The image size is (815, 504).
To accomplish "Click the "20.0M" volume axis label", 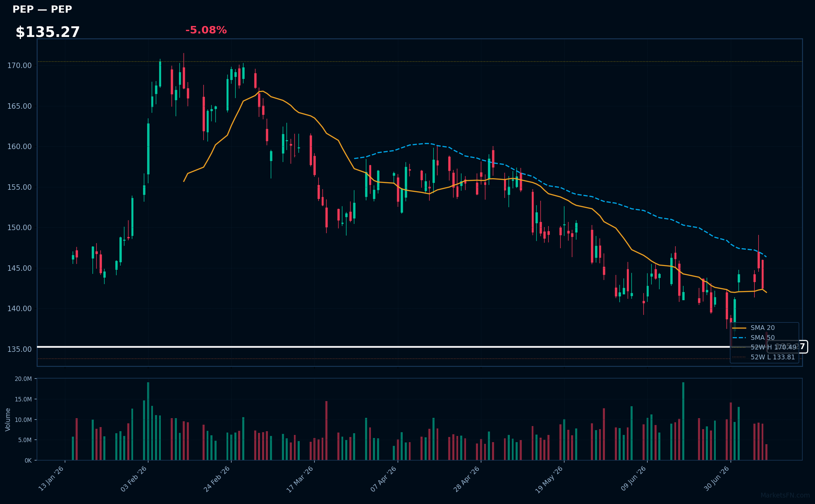I will 23,379.
